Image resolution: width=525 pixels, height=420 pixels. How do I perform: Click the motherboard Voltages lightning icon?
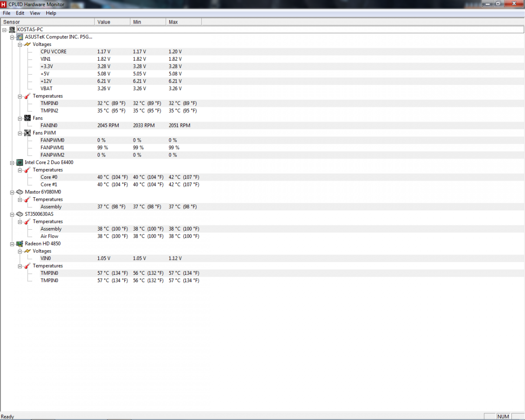28,44
